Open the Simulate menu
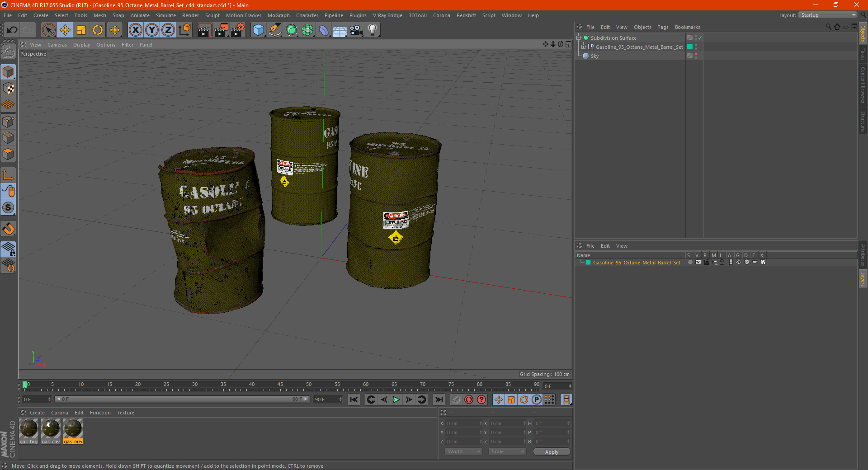868x470 pixels. point(166,15)
